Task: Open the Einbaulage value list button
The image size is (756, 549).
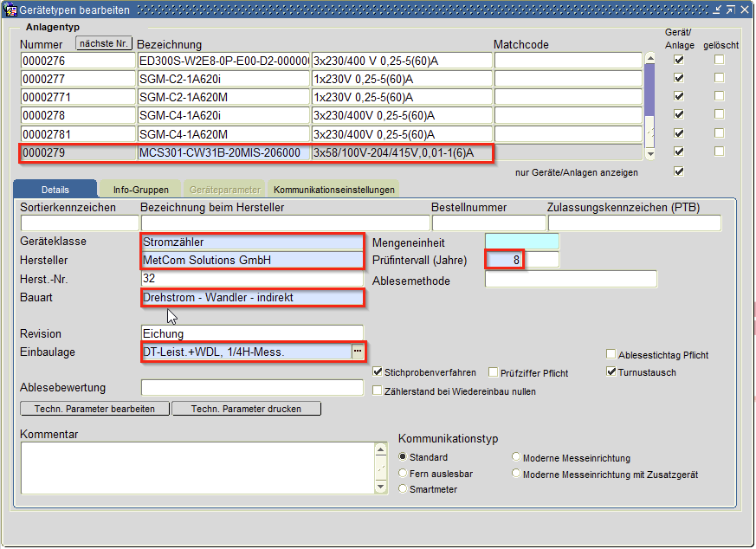Action: [357, 352]
